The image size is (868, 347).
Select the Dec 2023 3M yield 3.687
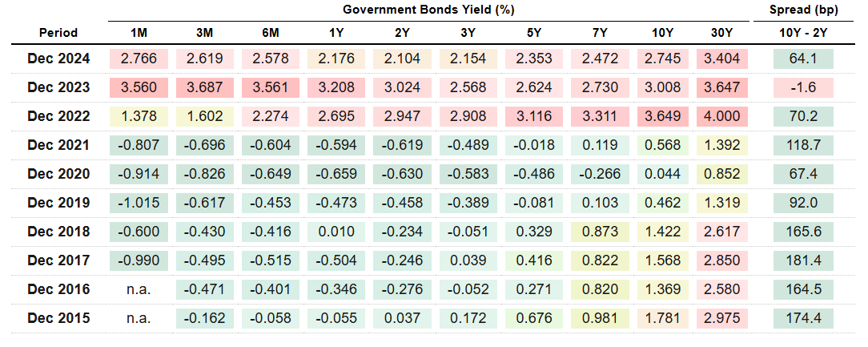pyautogui.click(x=204, y=87)
